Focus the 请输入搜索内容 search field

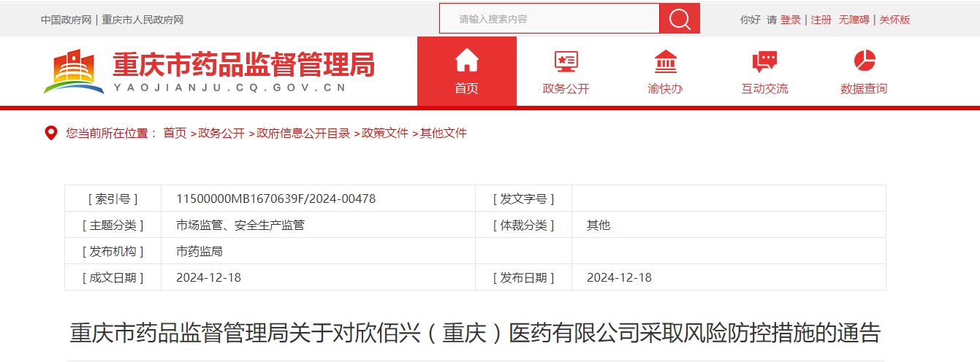pos(550,19)
